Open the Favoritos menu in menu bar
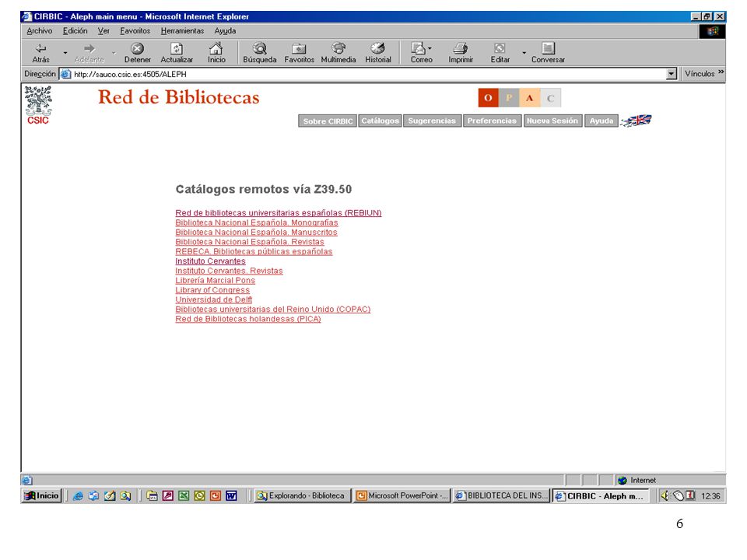747x560 pixels. tap(135, 31)
